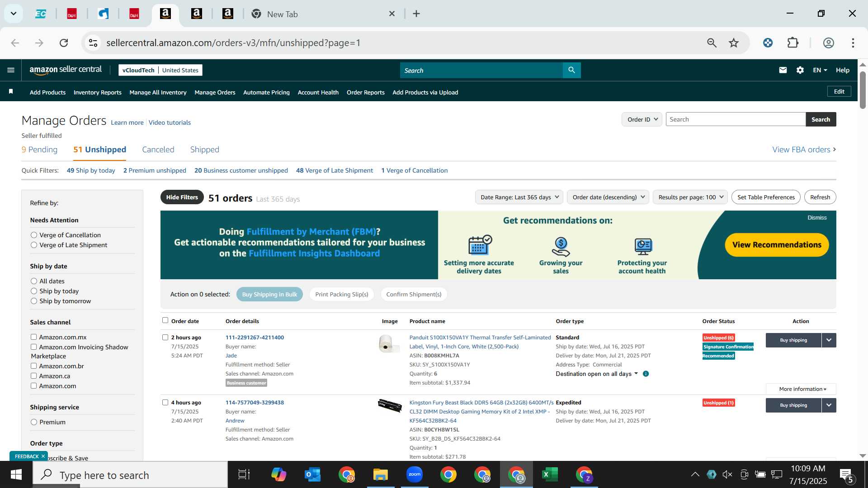This screenshot has height=488, width=868.
Task: Open Account Health menu item
Action: (x=318, y=92)
